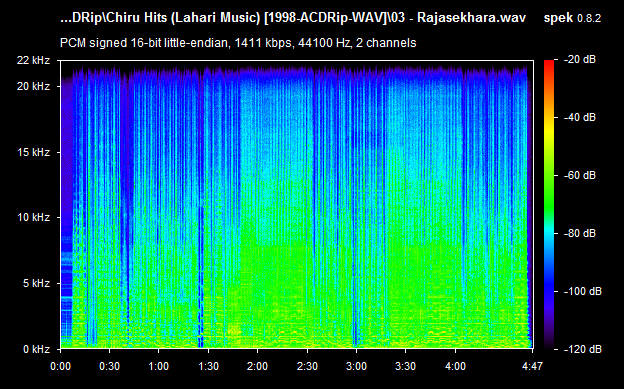
Task: Click the Rajasekhara.wav file title
Action: click(471, 18)
